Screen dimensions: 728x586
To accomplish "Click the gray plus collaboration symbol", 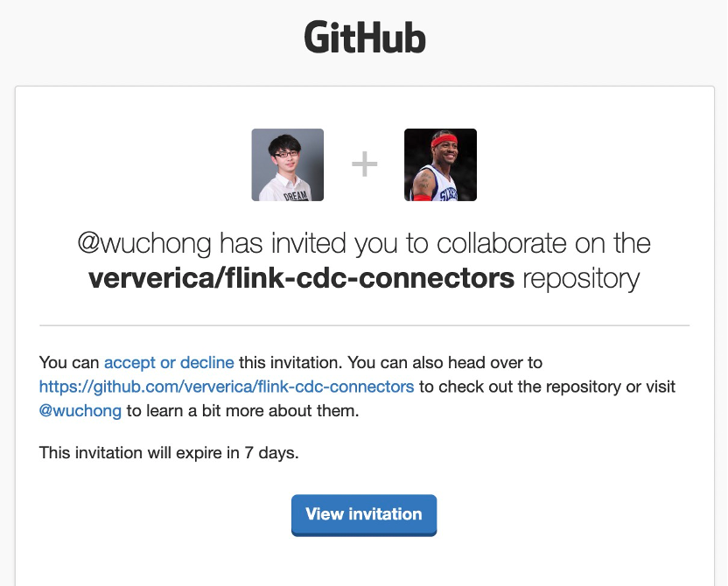I will (x=364, y=164).
